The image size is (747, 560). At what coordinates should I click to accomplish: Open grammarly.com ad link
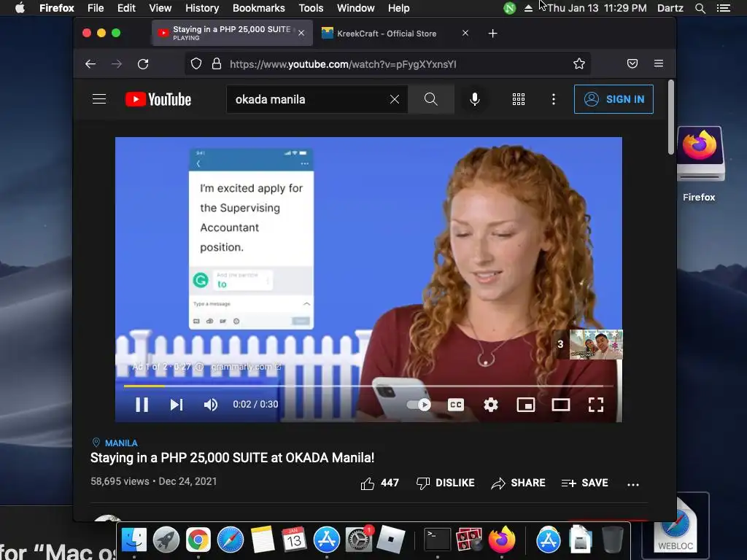pyautogui.click(x=246, y=367)
